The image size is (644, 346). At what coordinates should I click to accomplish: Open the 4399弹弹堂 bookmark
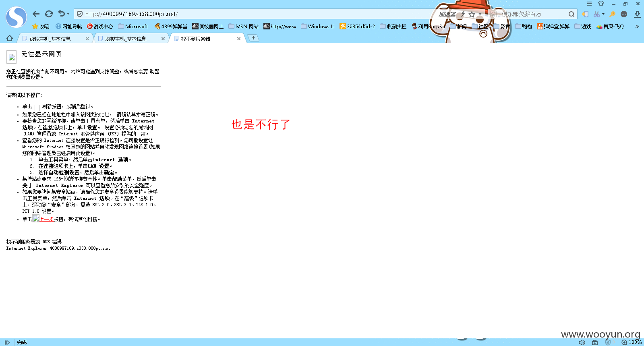tap(171, 27)
